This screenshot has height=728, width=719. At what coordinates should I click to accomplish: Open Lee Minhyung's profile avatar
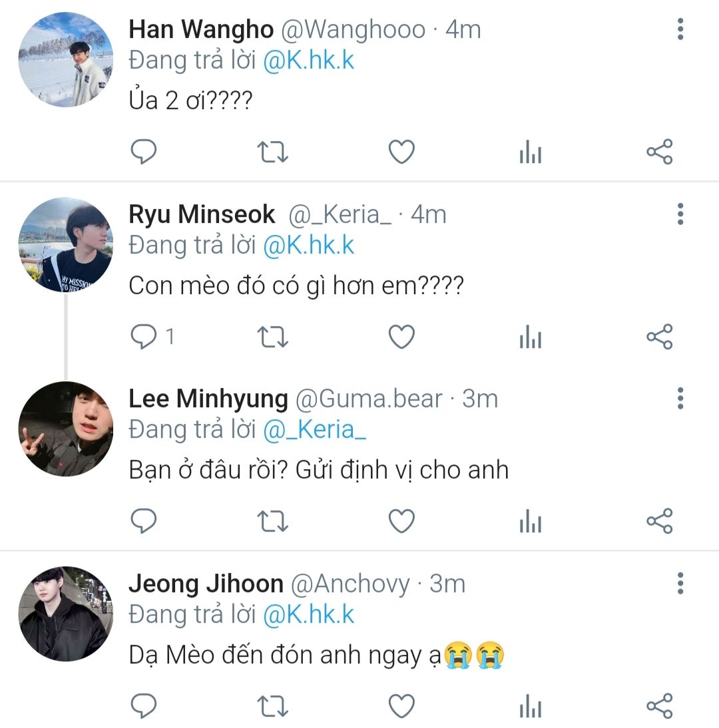click(x=65, y=429)
